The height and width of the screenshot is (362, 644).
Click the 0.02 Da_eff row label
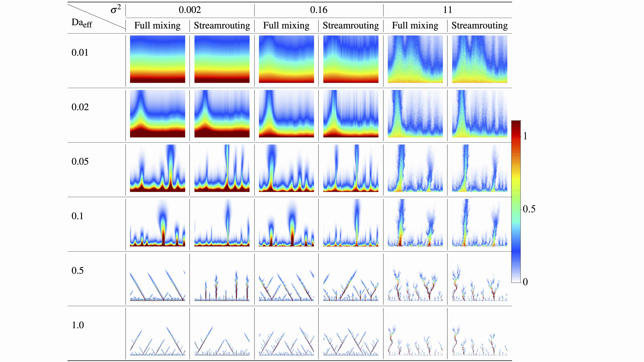click(x=80, y=107)
